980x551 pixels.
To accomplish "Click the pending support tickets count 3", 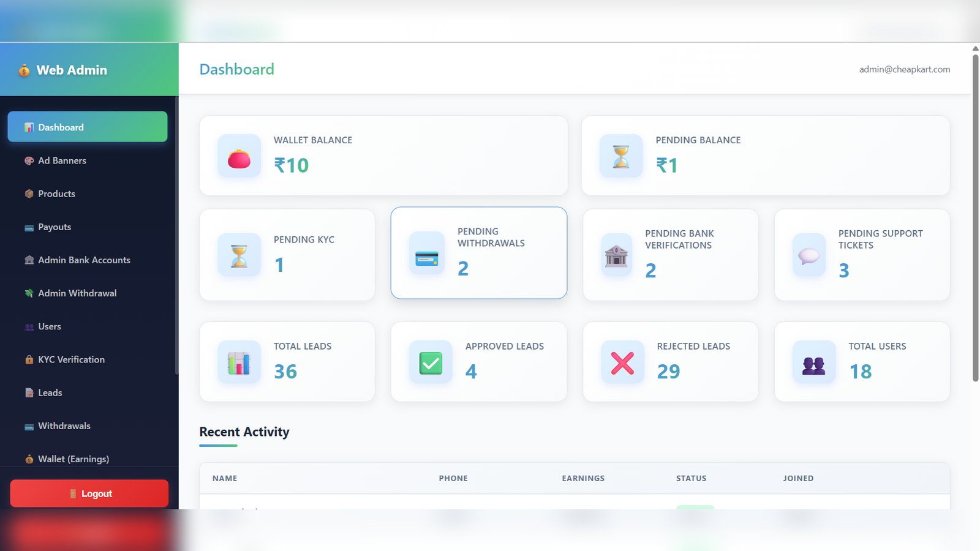I will pyautogui.click(x=844, y=271).
